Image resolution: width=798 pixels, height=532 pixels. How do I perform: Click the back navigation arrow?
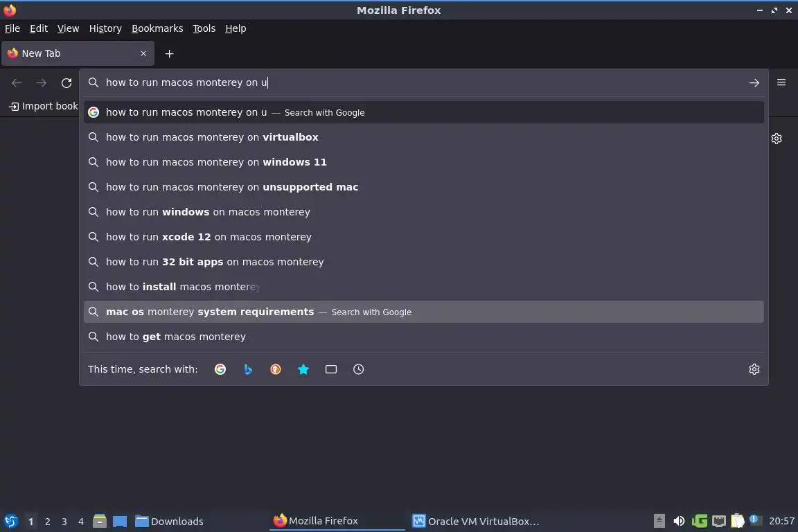[17, 82]
